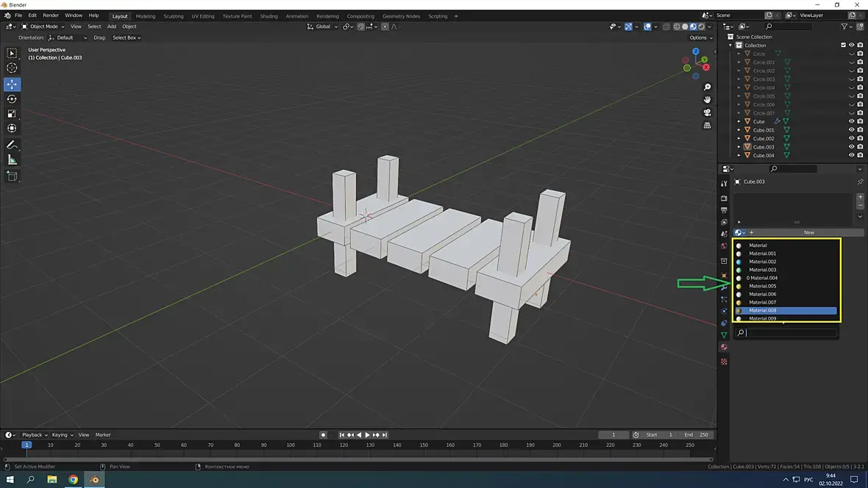Select Material.005 from the list
The image size is (868, 488).
pos(762,286)
